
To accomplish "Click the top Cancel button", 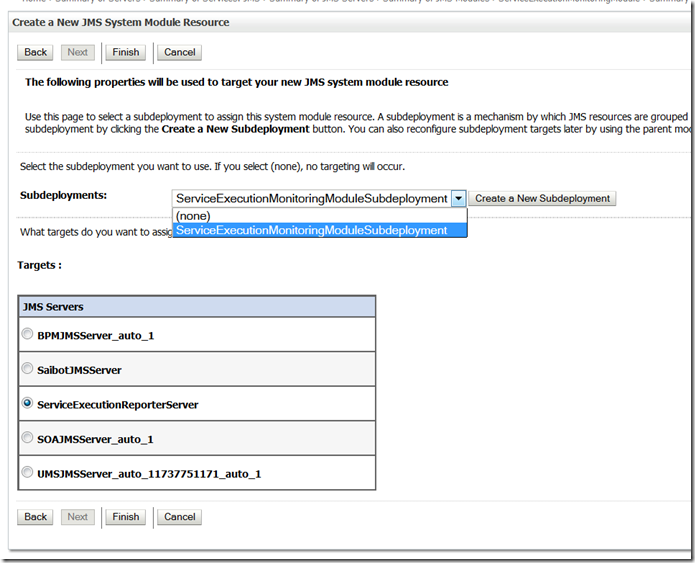I will point(180,52).
